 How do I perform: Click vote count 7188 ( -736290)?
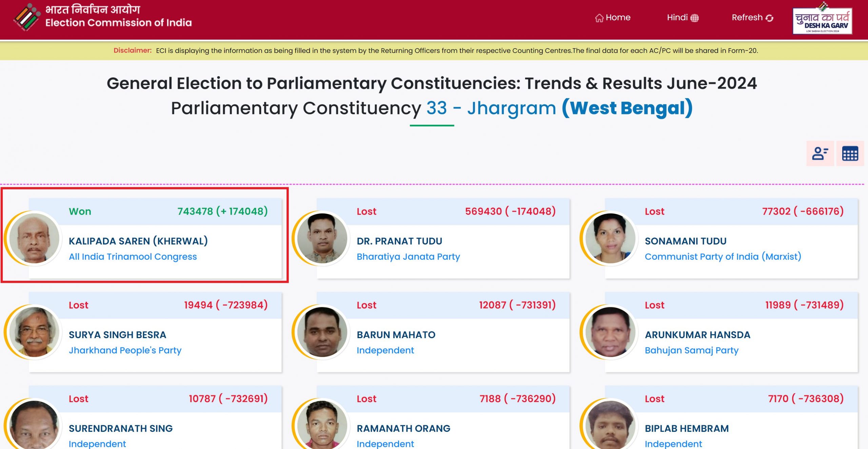tap(518, 398)
